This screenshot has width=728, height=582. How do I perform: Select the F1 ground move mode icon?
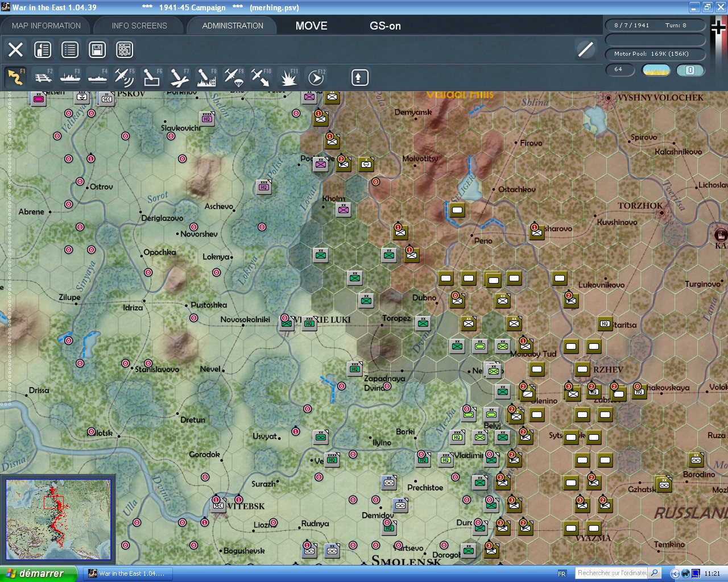[15, 77]
